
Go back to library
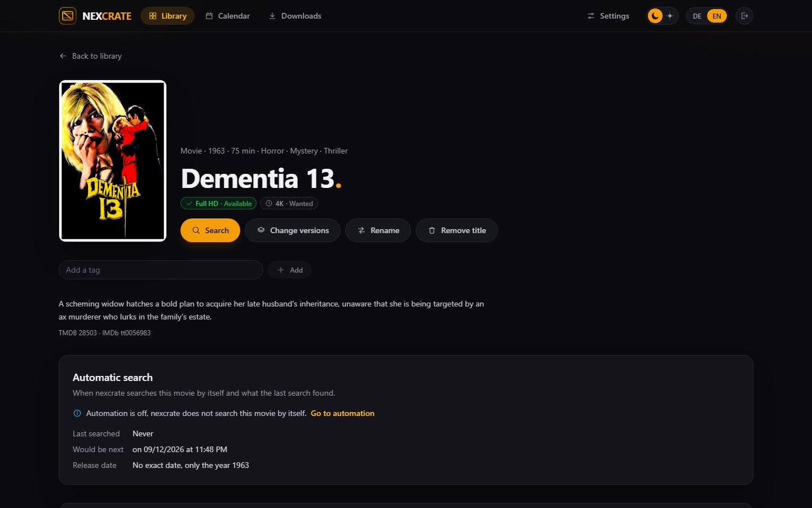[90, 56]
